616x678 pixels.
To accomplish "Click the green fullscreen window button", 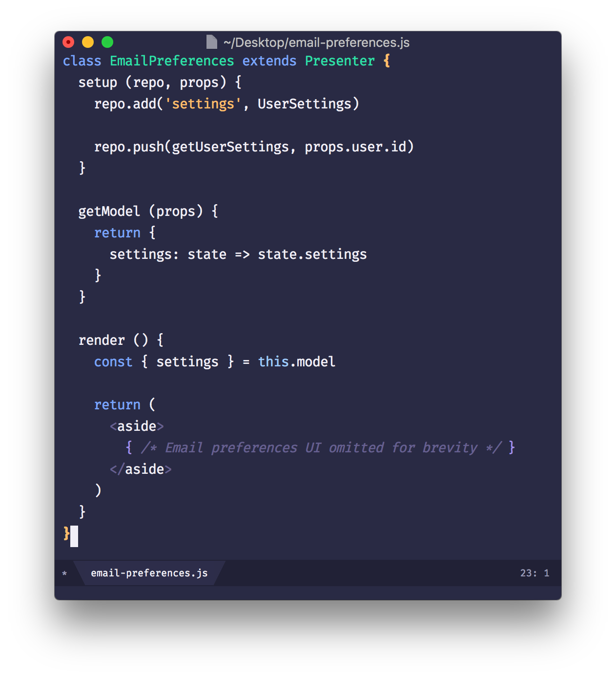I will 107,42.
